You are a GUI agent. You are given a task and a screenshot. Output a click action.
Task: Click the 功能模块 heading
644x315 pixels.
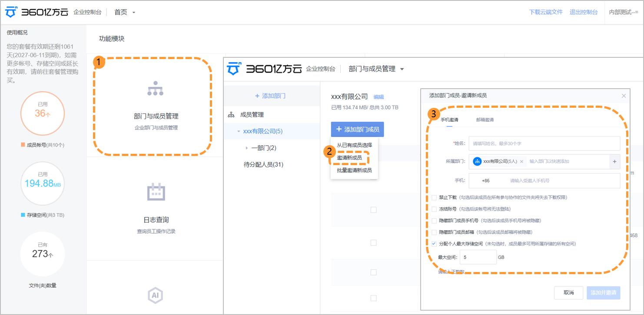pos(112,39)
